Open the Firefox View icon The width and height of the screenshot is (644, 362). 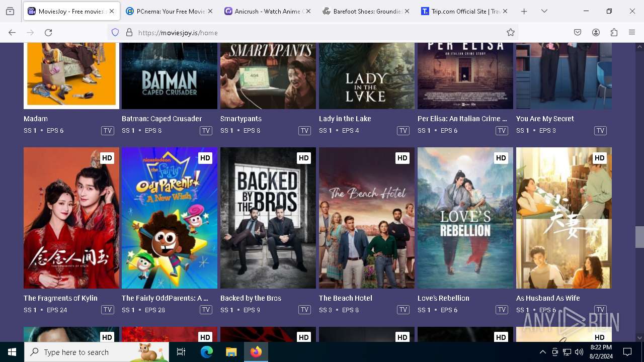pyautogui.click(x=10, y=11)
